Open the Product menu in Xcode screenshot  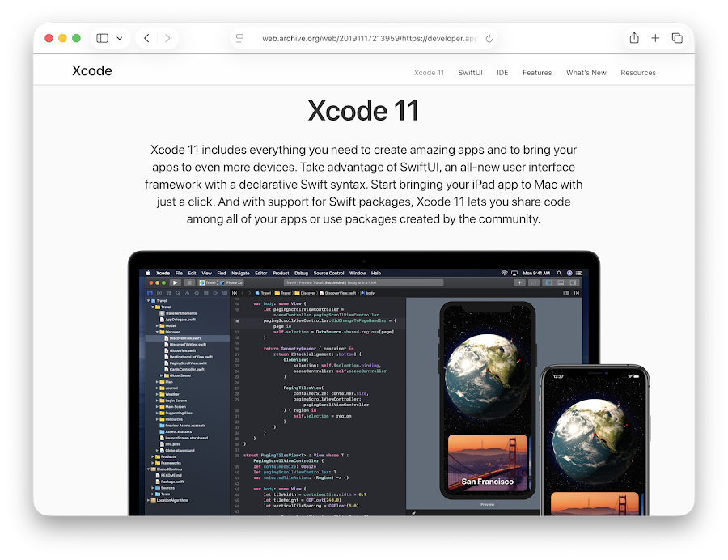click(x=281, y=273)
